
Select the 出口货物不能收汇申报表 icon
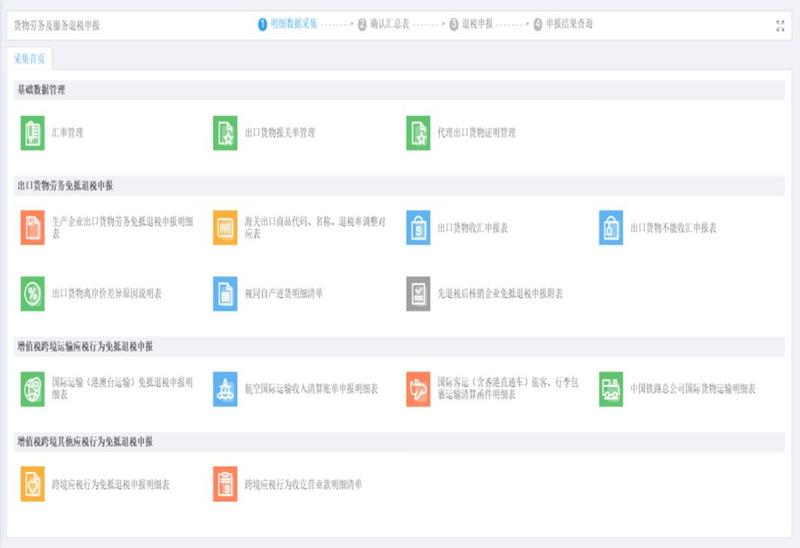pyautogui.click(x=611, y=228)
